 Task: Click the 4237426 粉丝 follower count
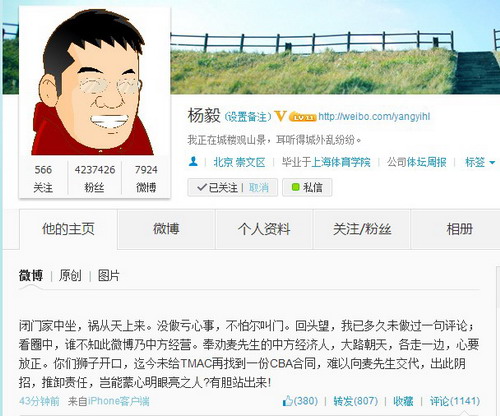point(95,178)
